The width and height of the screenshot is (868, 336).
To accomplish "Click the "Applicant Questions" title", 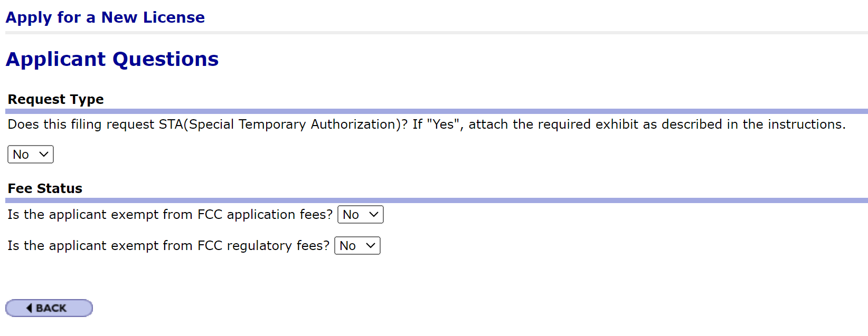I will pos(112,59).
